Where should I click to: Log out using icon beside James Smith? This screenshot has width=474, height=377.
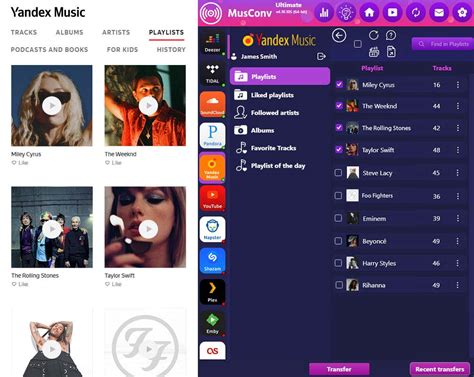(x=321, y=56)
